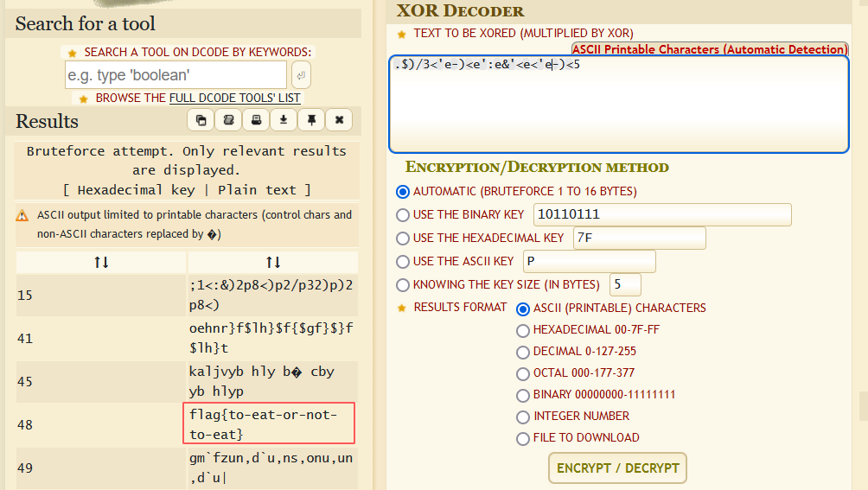Click the copy results icon

coord(201,120)
